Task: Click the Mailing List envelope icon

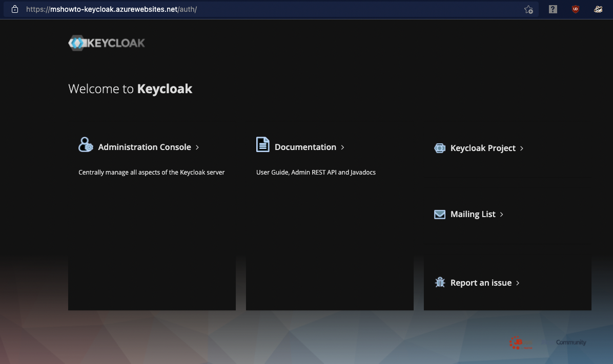Action: [440, 215]
